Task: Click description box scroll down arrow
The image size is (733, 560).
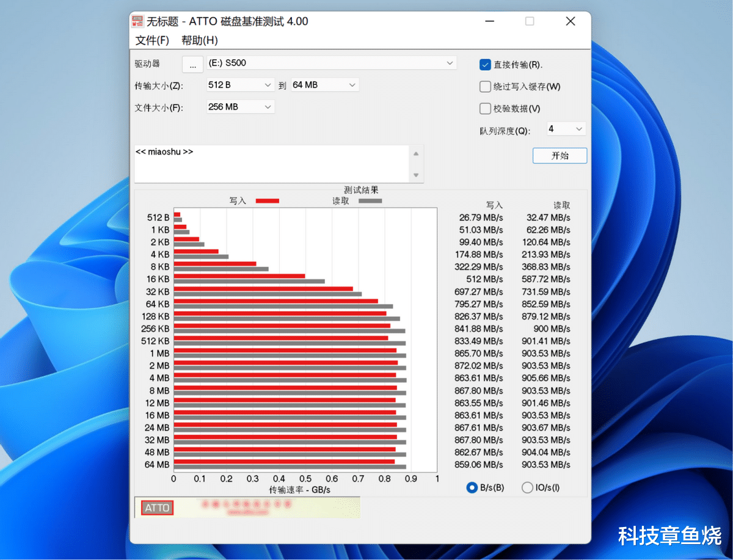Action: click(416, 175)
